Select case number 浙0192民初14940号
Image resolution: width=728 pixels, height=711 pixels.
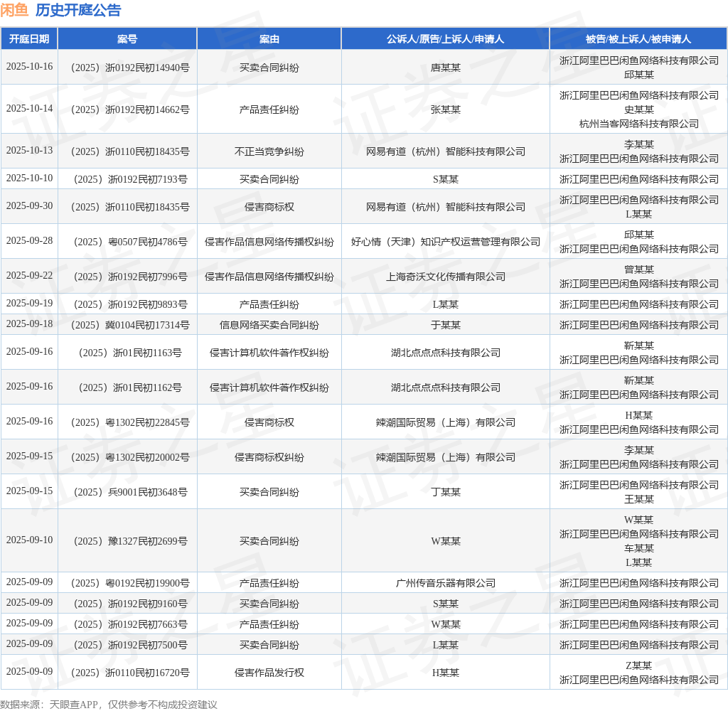(x=130, y=68)
